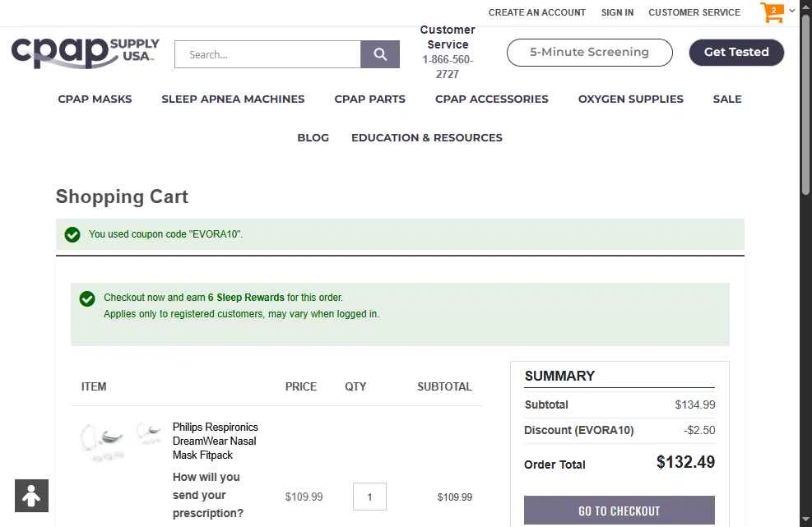The width and height of the screenshot is (812, 527).
Task: Open CPAP Accessories menu
Action: click(x=491, y=99)
